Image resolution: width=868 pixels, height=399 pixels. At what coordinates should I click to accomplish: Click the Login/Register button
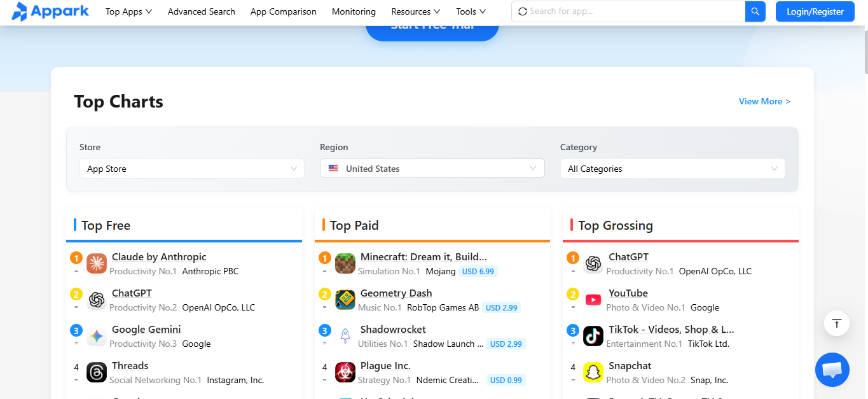815,11
